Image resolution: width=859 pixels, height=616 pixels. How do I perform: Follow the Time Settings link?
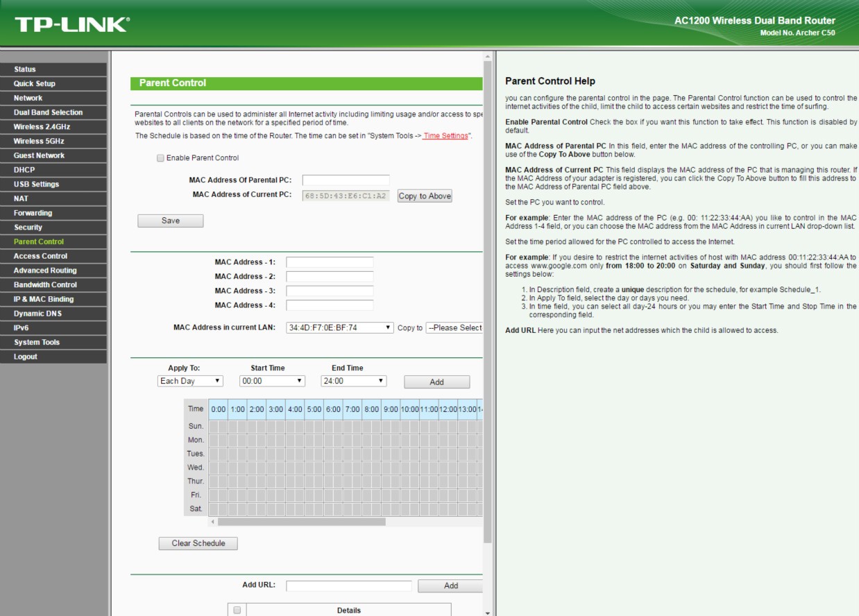(446, 135)
